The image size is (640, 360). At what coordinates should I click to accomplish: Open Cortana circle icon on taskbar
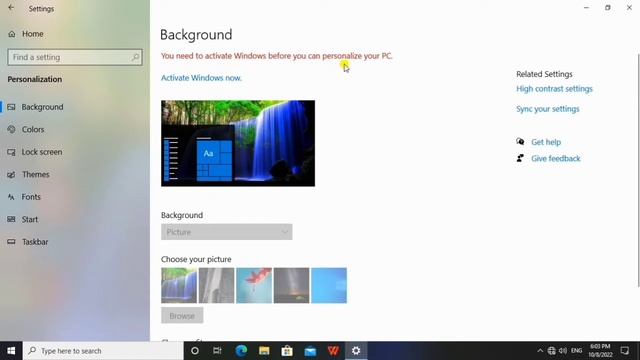195,351
